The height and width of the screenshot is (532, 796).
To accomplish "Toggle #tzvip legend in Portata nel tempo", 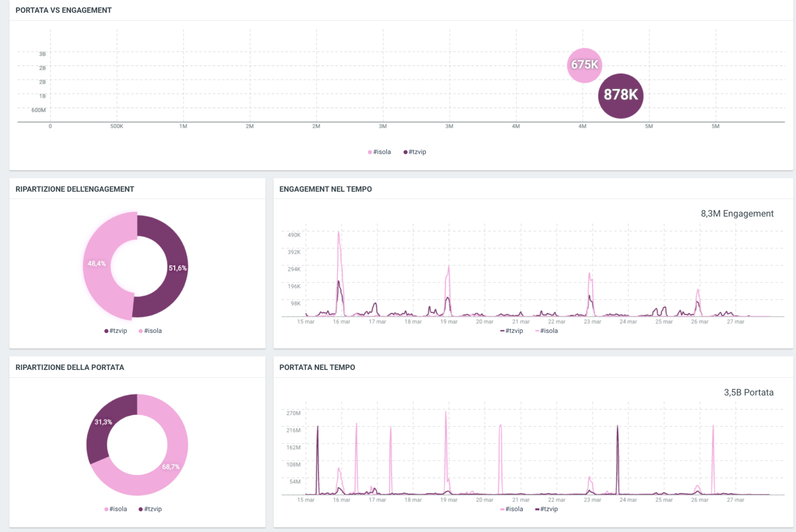I will [546, 509].
